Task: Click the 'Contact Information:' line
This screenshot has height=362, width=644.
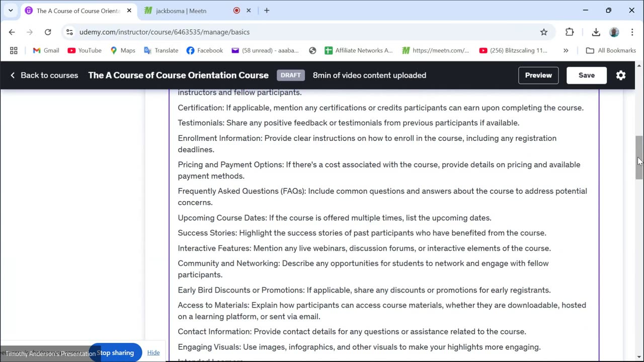Action: pyautogui.click(x=352, y=331)
